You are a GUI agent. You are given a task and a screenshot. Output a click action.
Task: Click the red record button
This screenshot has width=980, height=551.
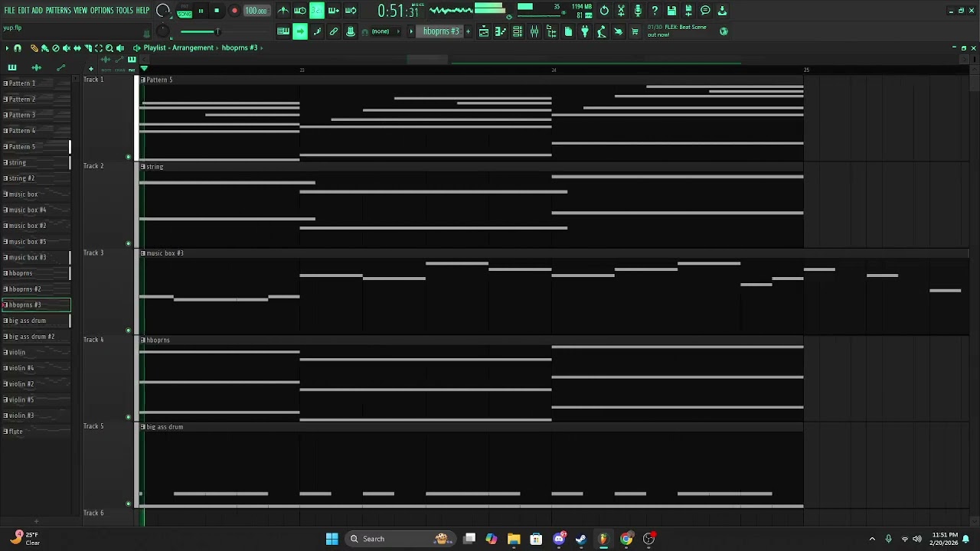coord(234,11)
